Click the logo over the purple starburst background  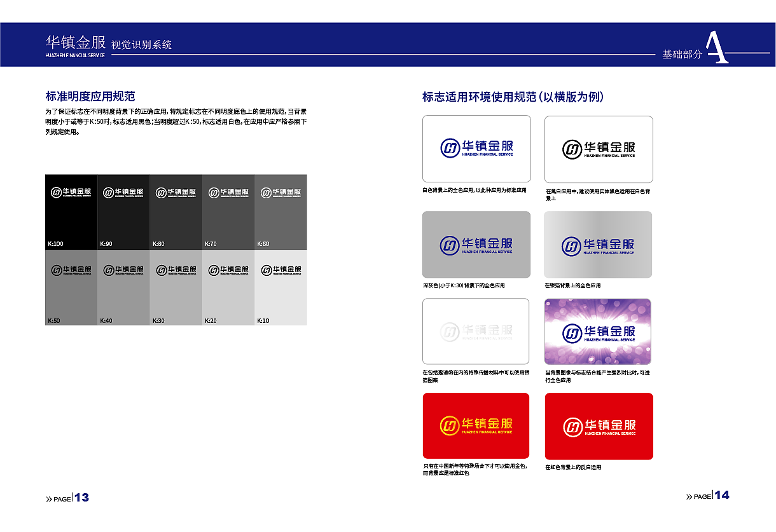598,331
